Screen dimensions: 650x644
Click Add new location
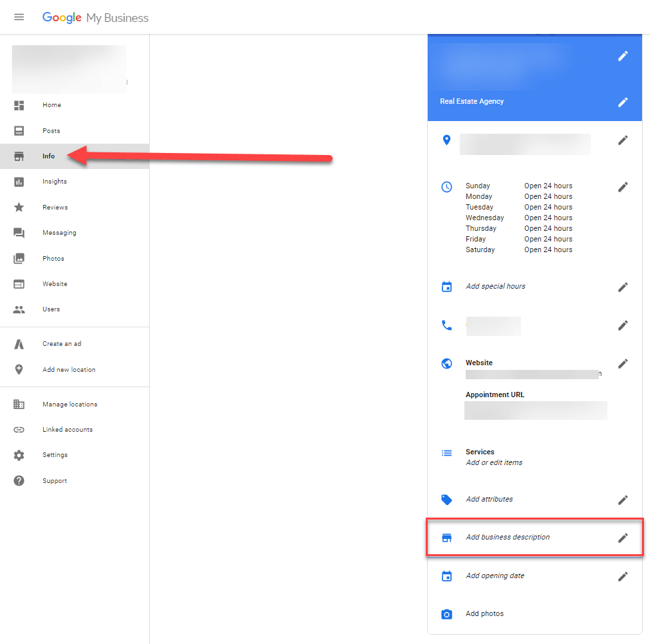click(x=69, y=369)
